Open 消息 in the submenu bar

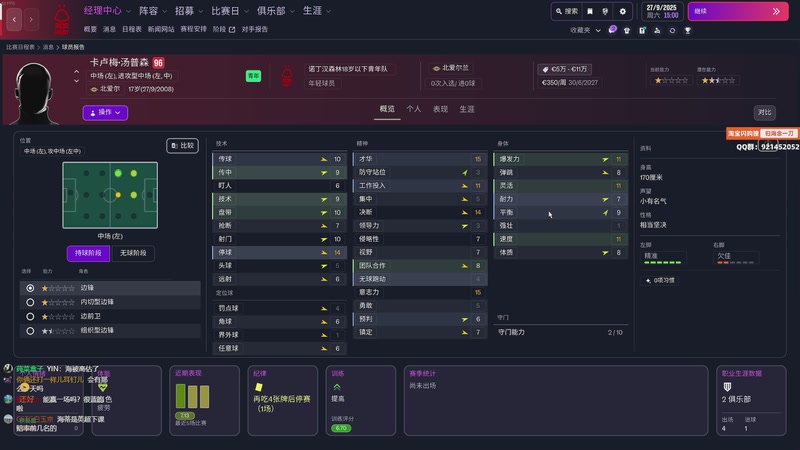[109, 30]
